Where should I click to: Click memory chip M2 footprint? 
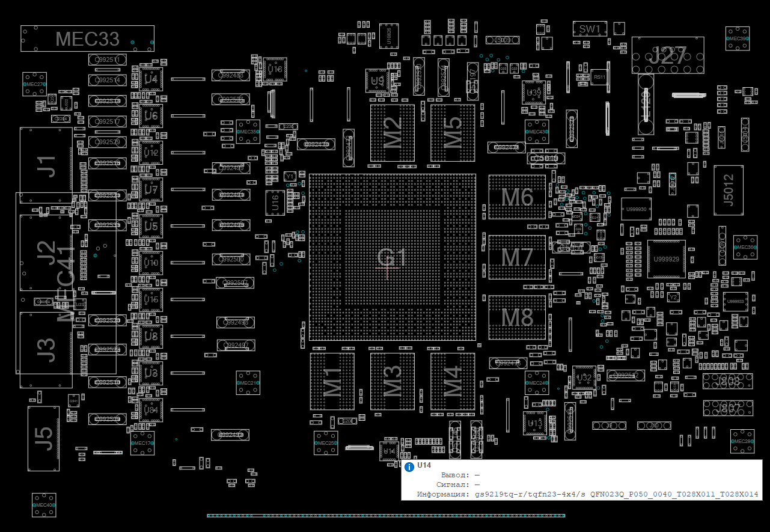click(392, 132)
